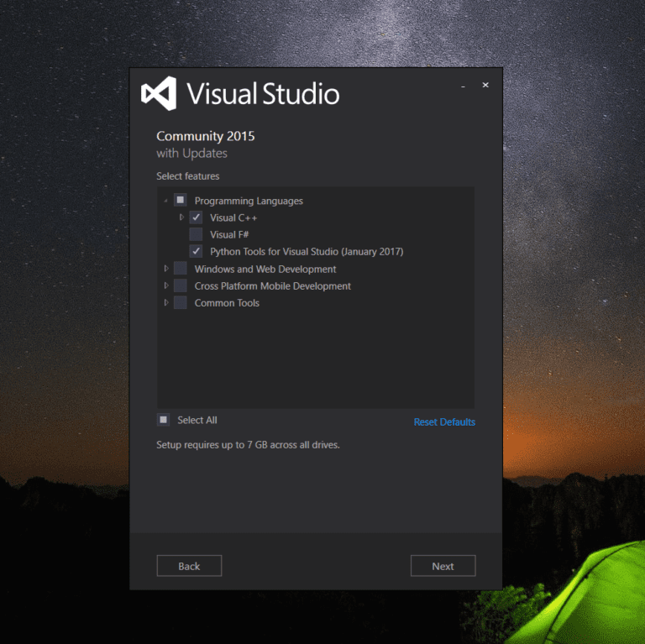The height and width of the screenshot is (644, 645).
Task: Check the Windows and Web Development checkbox
Action: tap(180, 269)
